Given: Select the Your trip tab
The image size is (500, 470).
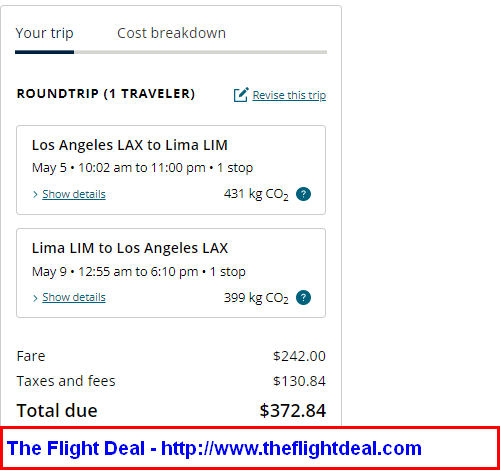Looking at the screenshot, I should [44, 33].
